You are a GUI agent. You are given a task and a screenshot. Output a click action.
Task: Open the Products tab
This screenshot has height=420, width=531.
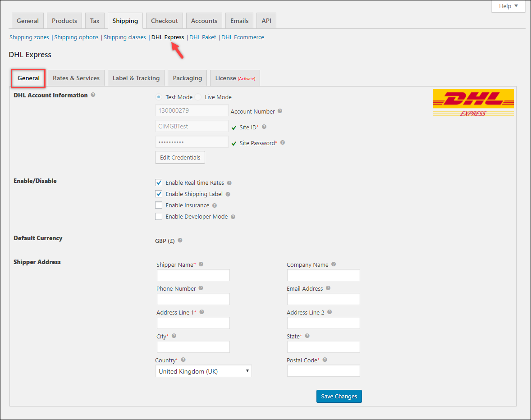pyautogui.click(x=64, y=21)
